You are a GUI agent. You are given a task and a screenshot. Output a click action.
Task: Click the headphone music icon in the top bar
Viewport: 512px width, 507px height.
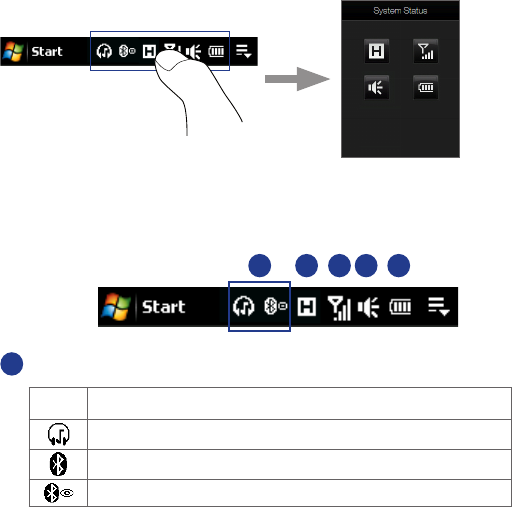click(104, 52)
